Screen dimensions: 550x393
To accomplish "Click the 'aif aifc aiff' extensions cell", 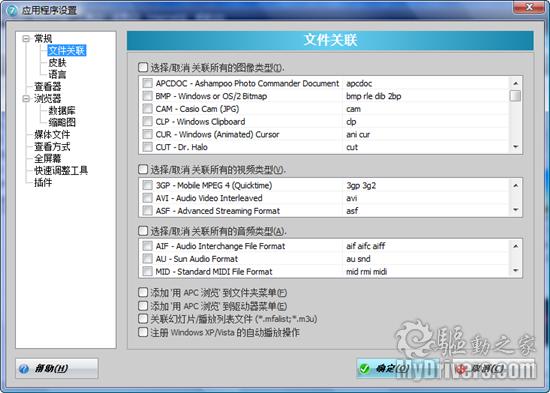I will [x=365, y=246].
